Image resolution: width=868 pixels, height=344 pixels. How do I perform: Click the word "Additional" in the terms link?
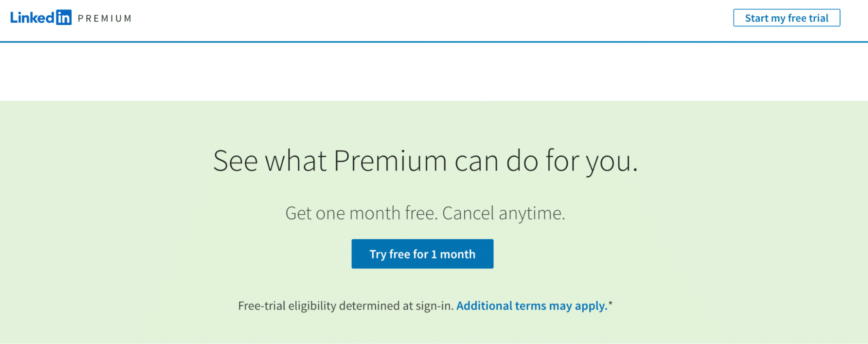[x=484, y=306]
